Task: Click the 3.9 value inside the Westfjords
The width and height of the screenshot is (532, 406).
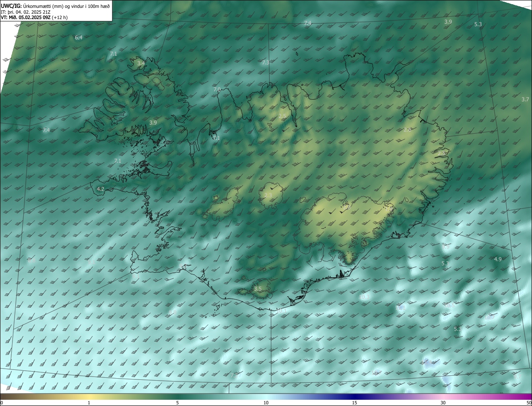Action: [x=153, y=123]
